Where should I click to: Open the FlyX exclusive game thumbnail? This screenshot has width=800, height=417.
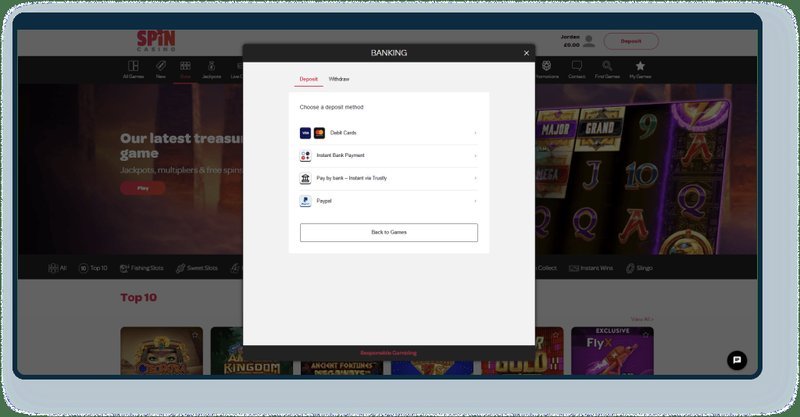(x=612, y=351)
